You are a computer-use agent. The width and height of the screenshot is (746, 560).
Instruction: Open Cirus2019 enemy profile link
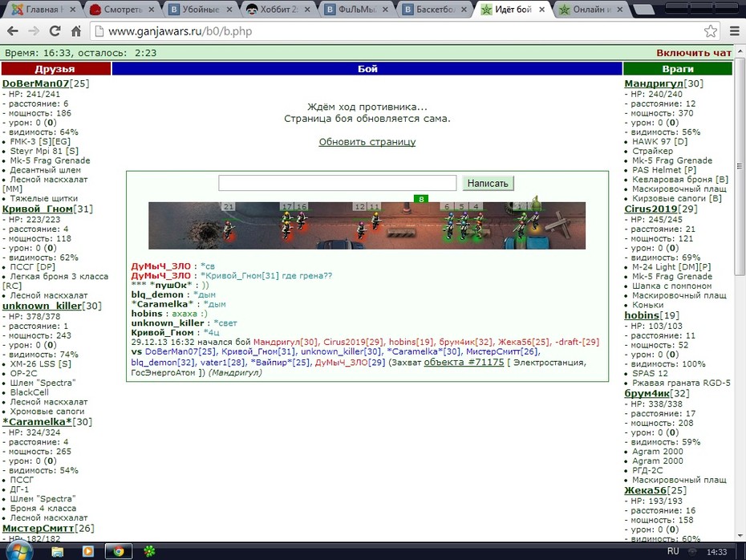click(651, 209)
